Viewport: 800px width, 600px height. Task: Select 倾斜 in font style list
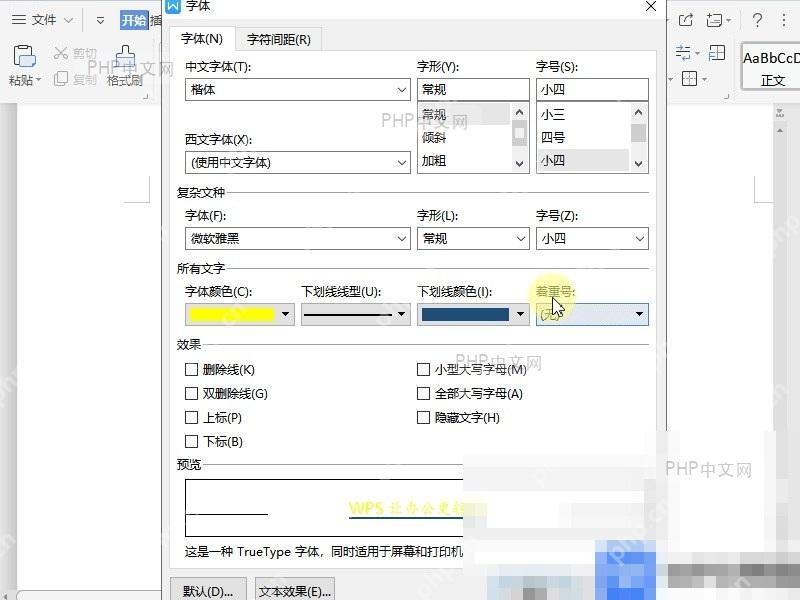[x=465, y=137]
